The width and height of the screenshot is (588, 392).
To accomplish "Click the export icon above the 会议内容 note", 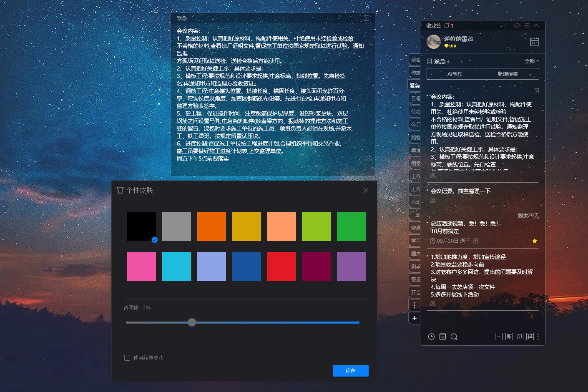I will (536, 90).
